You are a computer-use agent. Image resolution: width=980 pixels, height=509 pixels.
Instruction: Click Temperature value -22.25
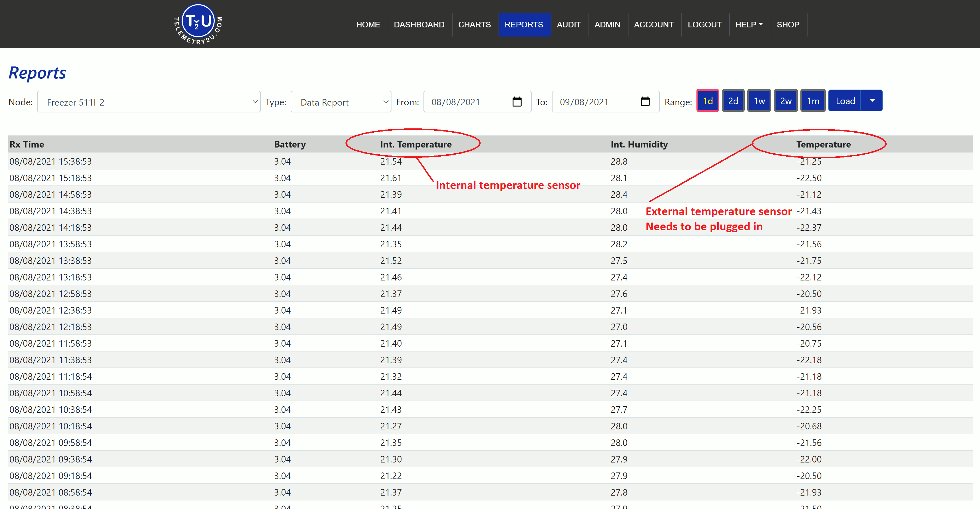point(809,410)
